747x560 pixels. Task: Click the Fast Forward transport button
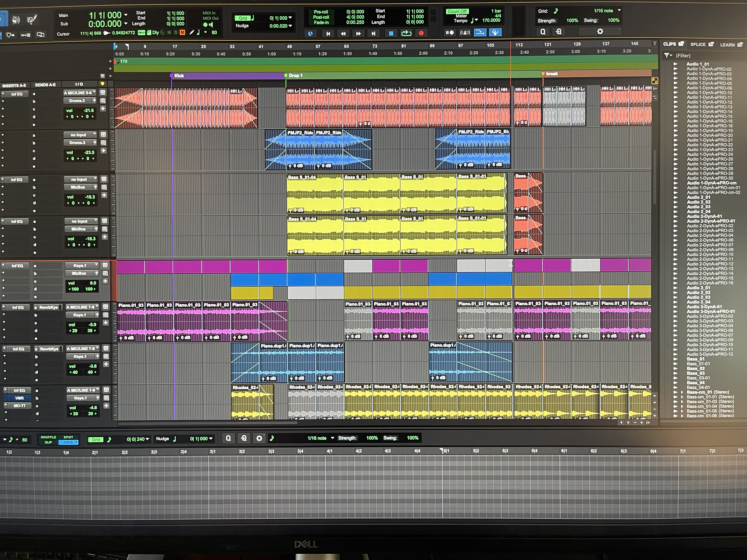tap(358, 33)
